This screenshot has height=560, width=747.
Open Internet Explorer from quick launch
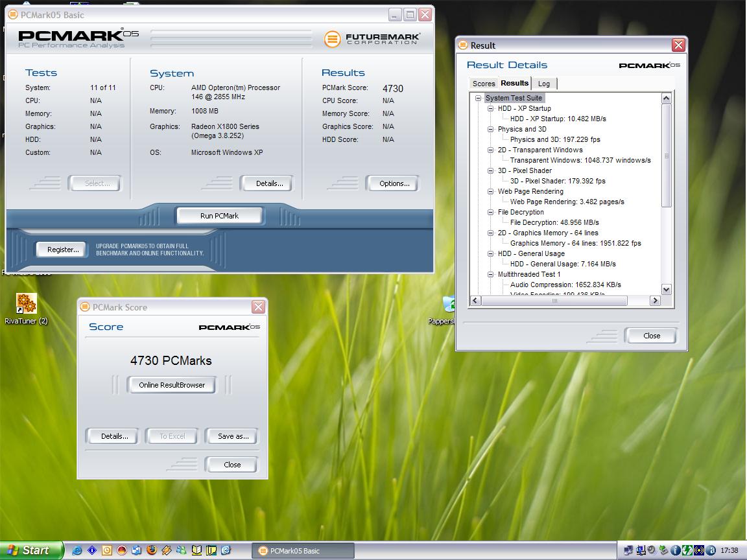[x=77, y=550]
